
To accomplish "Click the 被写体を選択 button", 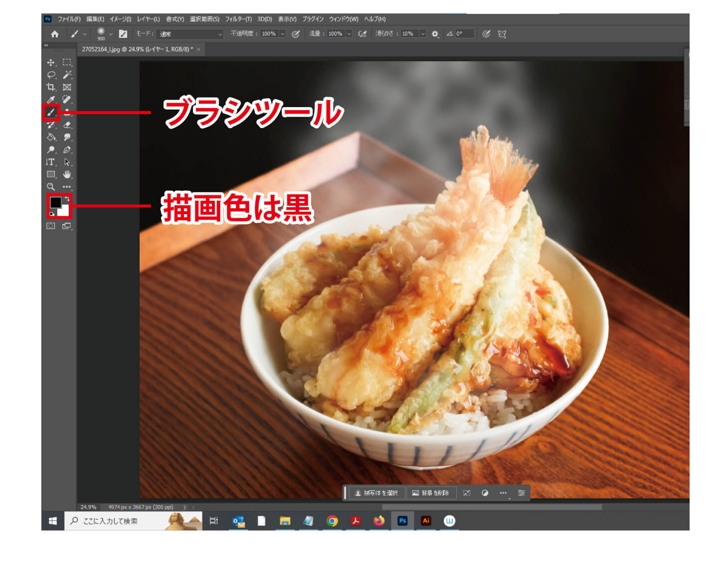I will 377,493.
